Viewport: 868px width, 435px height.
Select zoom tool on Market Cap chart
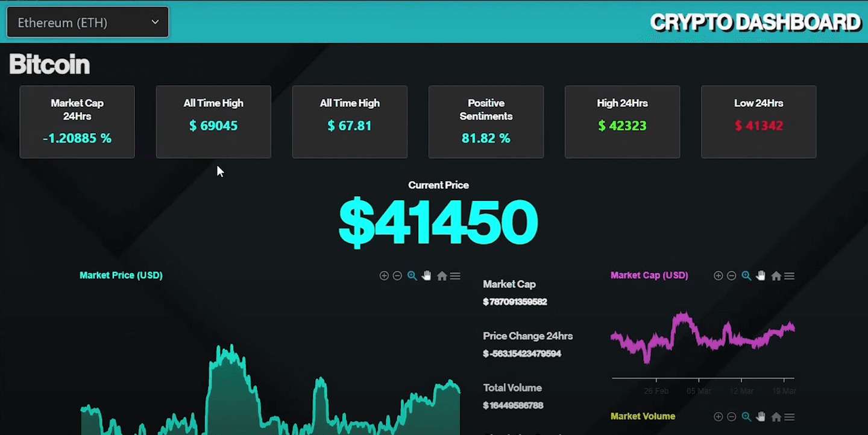coord(746,276)
